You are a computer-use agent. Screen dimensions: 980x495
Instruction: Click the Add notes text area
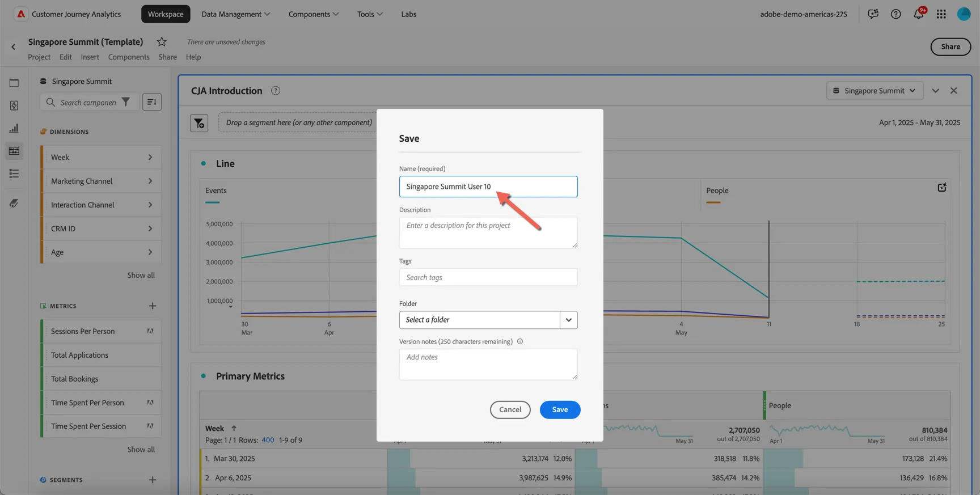pos(488,364)
